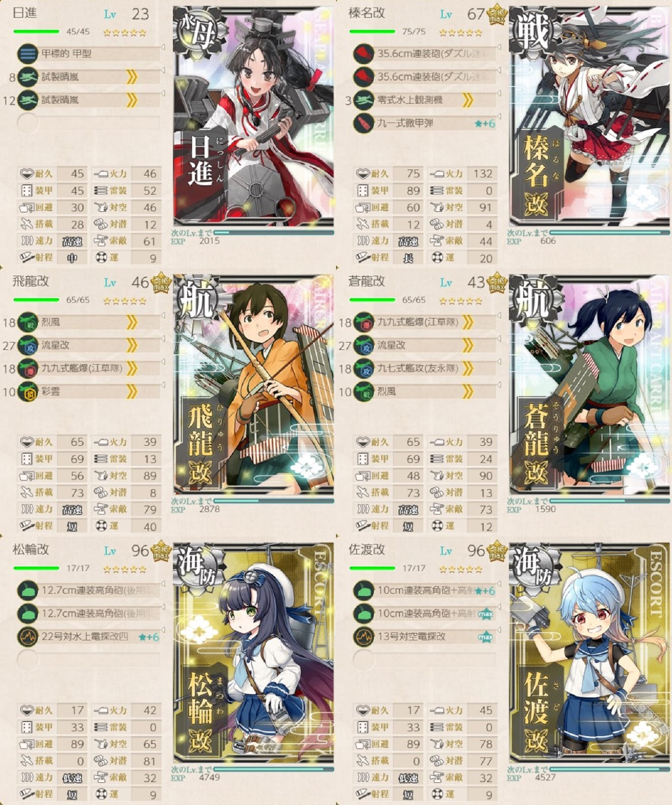Click the 彩雲 recon plane icon on 飛龍改
The width and height of the screenshot is (672, 805).
click(28, 391)
